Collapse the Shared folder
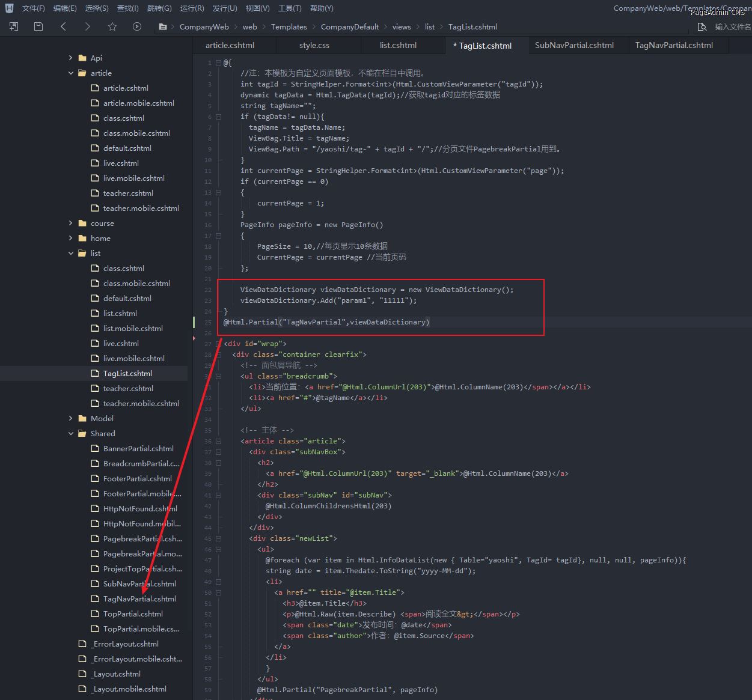 (x=71, y=433)
